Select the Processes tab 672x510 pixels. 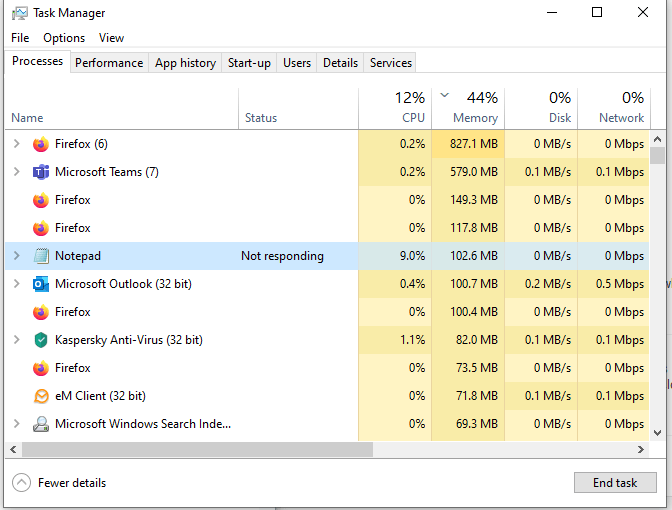(x=38, y=61)
